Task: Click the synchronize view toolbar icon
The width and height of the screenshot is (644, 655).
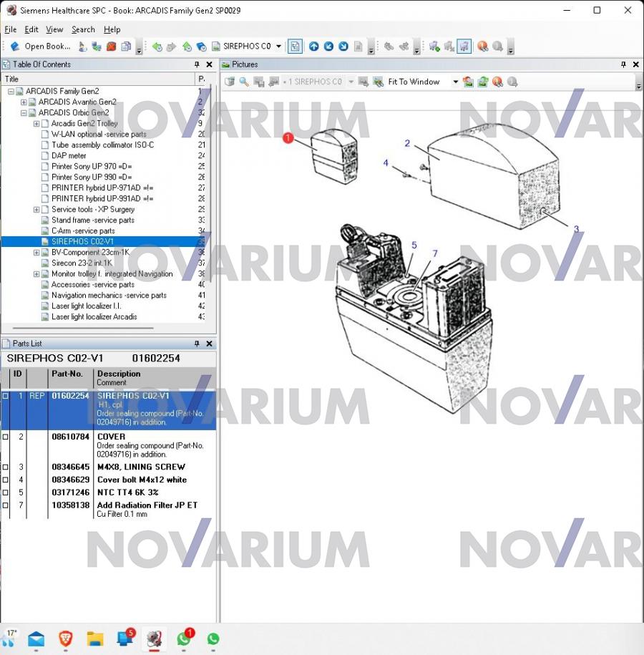Action: click(294, 47)
